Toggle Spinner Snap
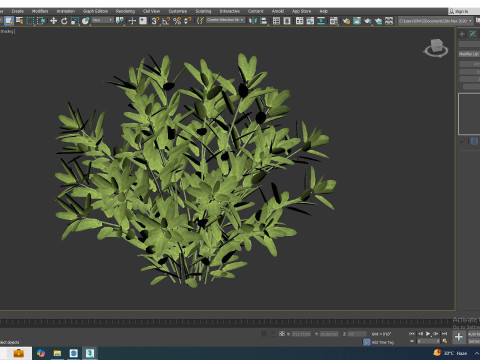This screenshot has height=360, width=480. tap(188, 21)
